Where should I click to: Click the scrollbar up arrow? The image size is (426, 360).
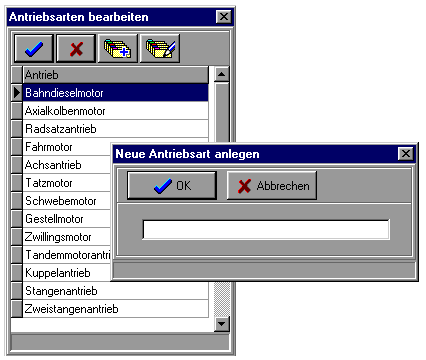point(222,75)
